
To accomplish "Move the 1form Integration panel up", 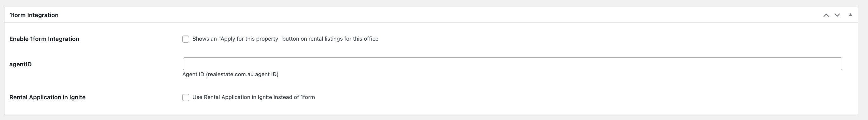I will click(826, 15).
